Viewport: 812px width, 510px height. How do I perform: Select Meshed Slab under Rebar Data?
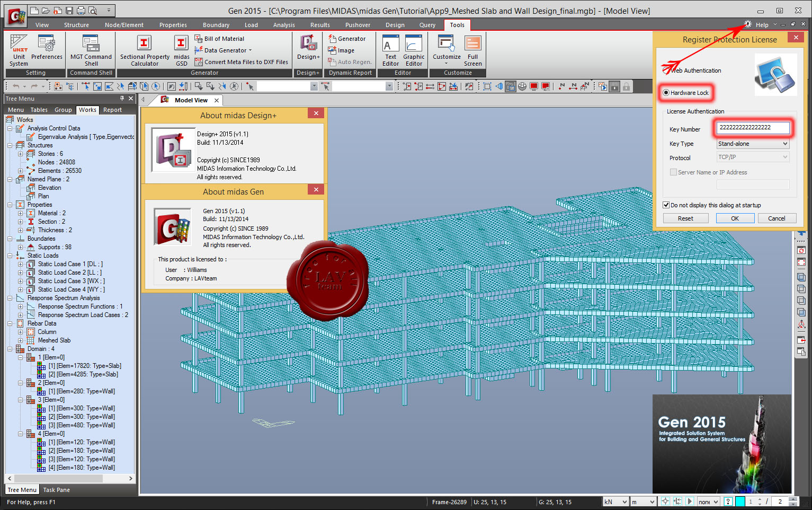pos(54,340)
